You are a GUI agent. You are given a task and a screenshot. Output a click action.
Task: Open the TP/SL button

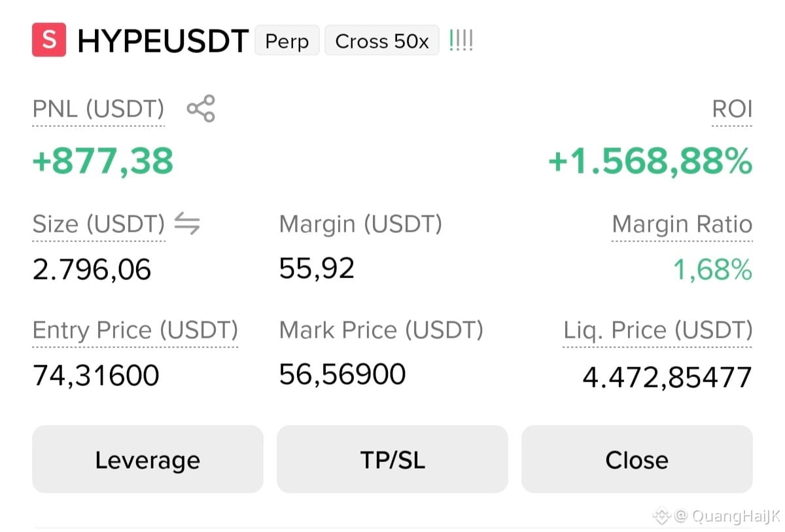pos(392,459)
